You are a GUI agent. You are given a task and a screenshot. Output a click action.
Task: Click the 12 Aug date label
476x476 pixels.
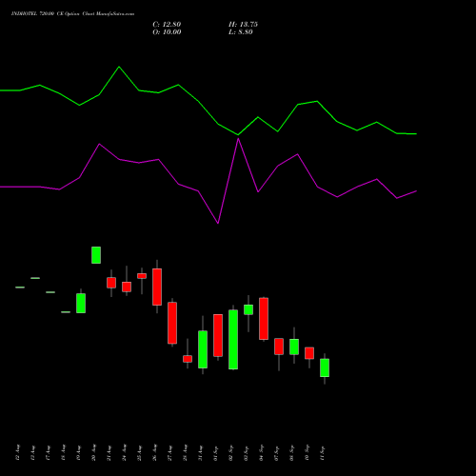[x=18, y=452]
